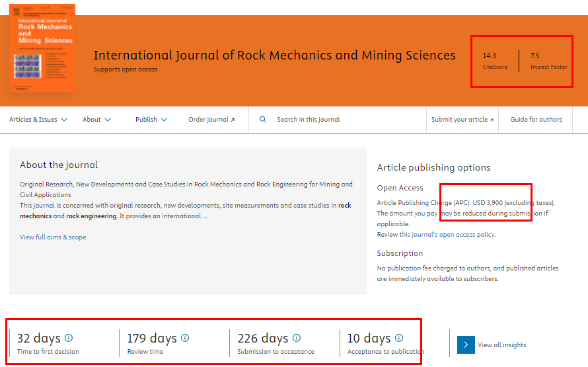Click the journal title heading
Image resolution: width=588 pixels, height=367 pixels.
coord(274,55)
